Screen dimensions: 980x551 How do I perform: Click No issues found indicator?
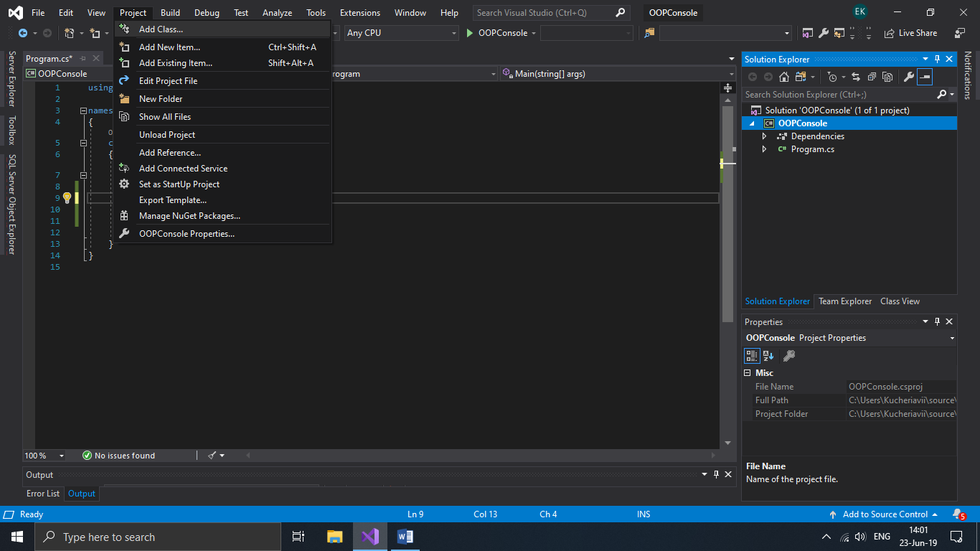click(x=118, y=456)
